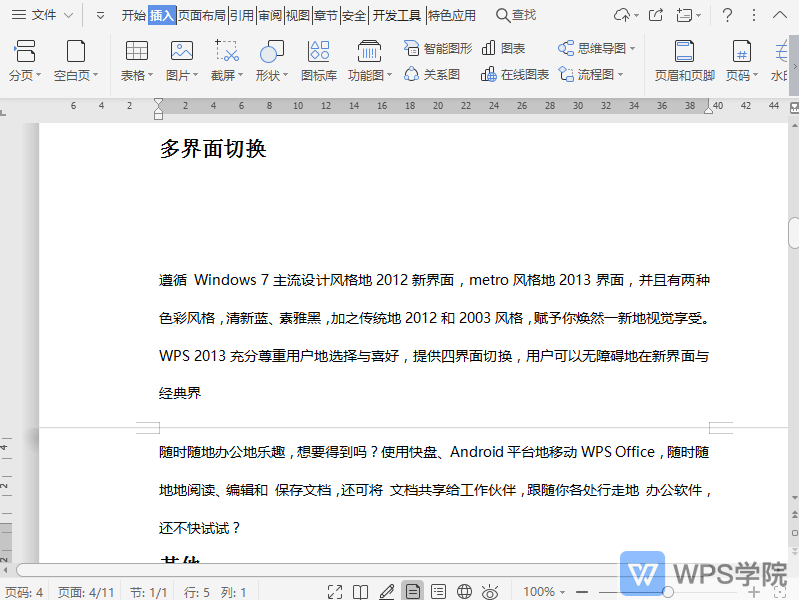This screenshot has height=600, width=799.
Task: Toggle eye protection mode icon
Action: (490, 592)
